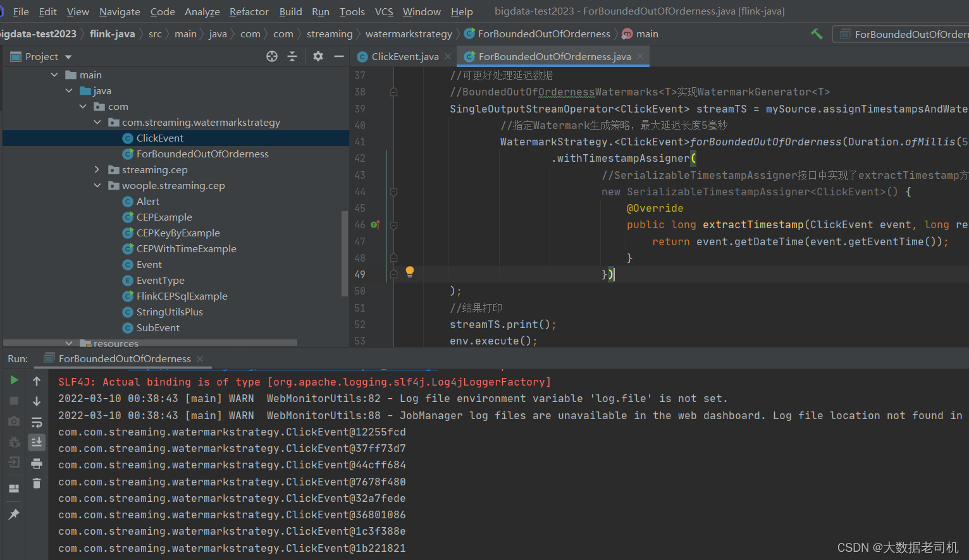969x560 pixels.
Task: Click the down arrow to next stack trace
Action: point(37,401)
